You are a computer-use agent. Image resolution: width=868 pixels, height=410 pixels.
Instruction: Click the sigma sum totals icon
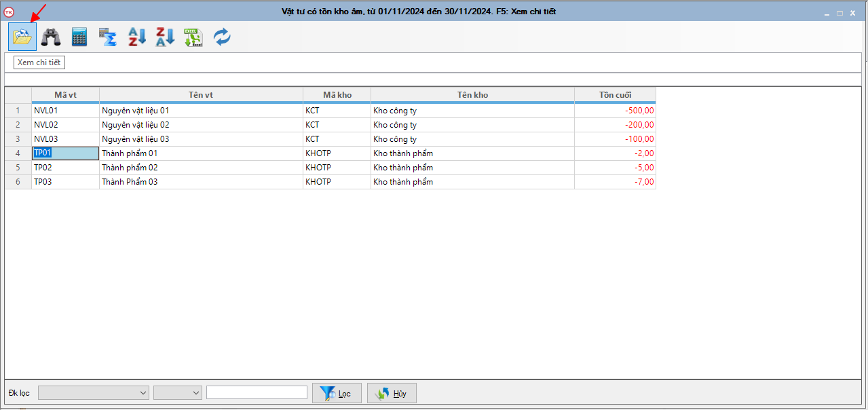coord(108,37)
